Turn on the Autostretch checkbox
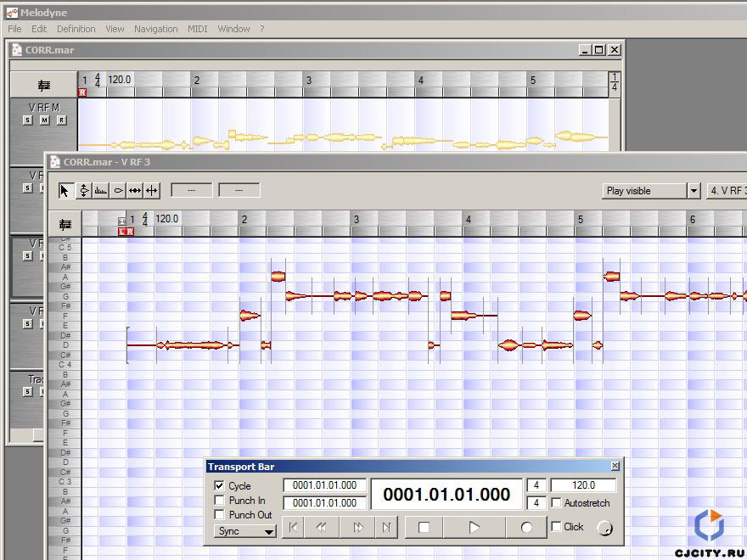Image resolution: width=747 pixels, height=560 pixels. pos(556,503)
